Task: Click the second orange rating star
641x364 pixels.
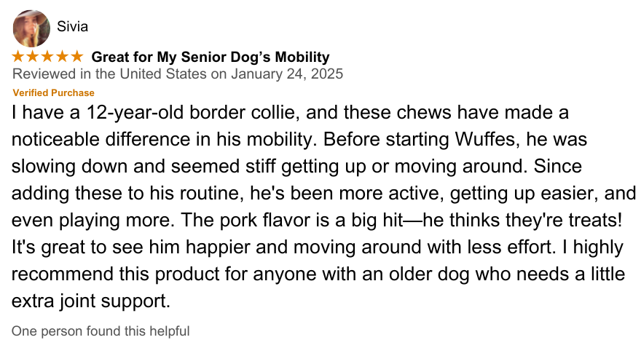Action: (33, 56)
